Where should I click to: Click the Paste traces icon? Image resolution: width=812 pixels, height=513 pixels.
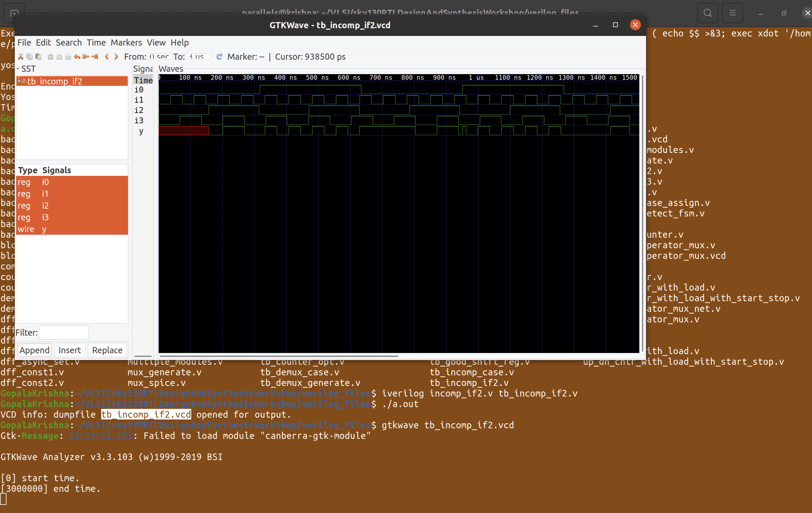tap(38, 57)
